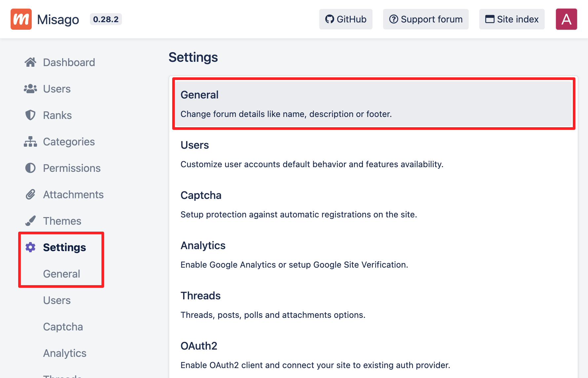Visit the Support forum
This screenshot has height=378, width=588.
426,19
